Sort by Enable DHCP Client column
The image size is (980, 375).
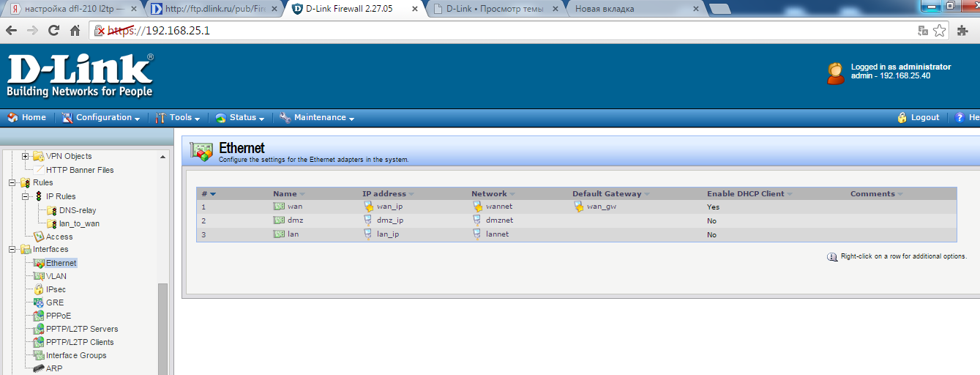point(749,194)
